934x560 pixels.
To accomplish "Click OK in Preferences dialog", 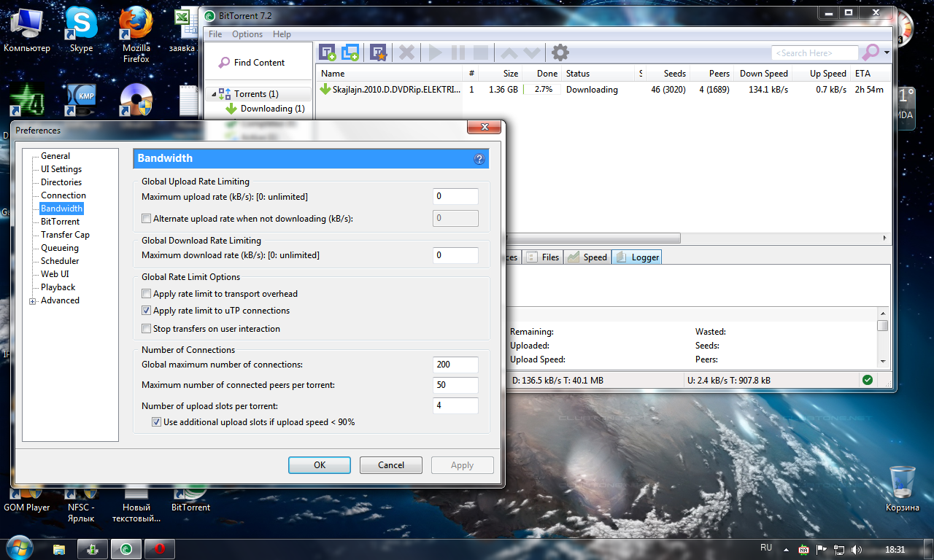I will (x=320, y=465).
